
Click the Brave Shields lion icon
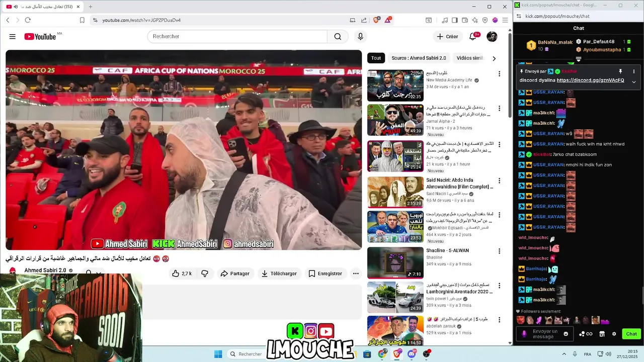376,20
